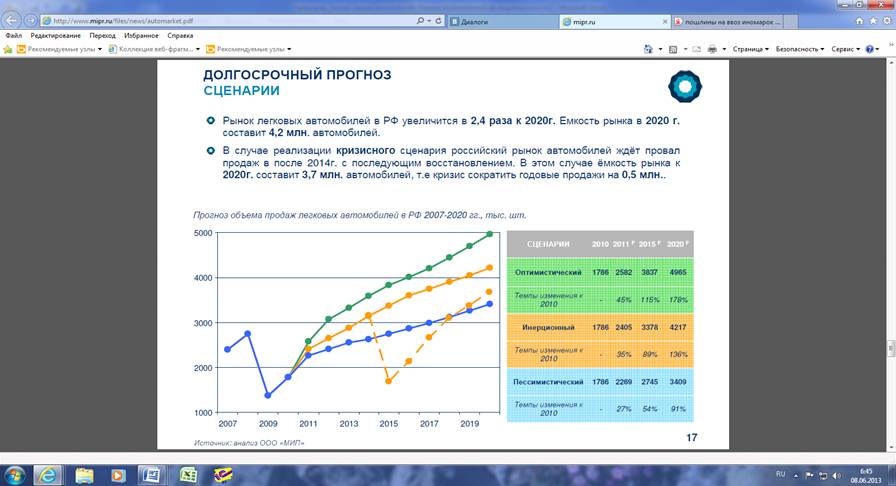Open the Media Player taskbar icon
The image size is (896, 486).
(118, 475)
